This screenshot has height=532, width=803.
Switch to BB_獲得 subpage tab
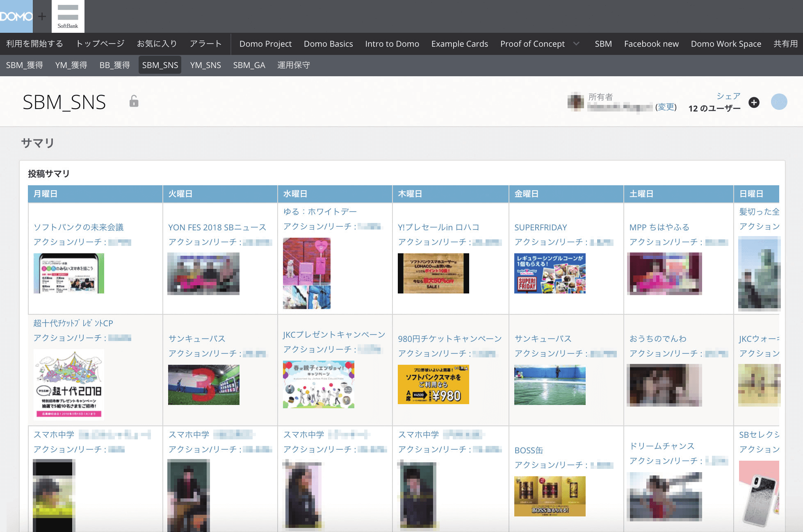click(x=114, y=65)
